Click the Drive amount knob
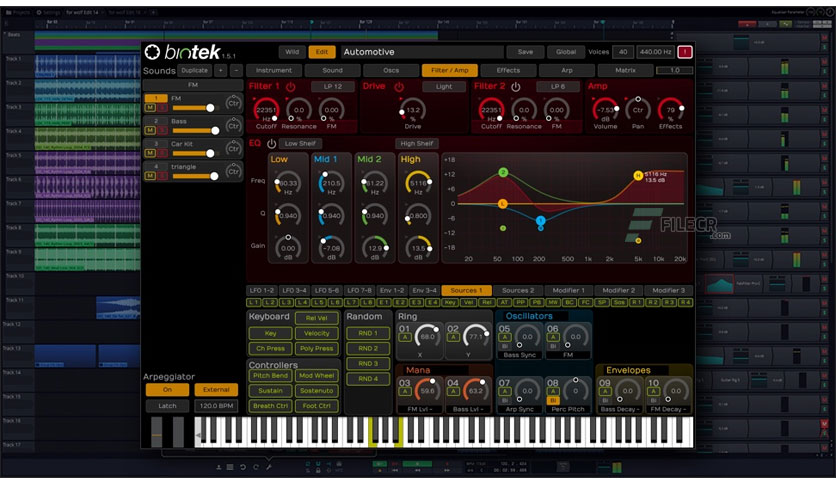Viewport: 836px width, 484px height. 413,110
